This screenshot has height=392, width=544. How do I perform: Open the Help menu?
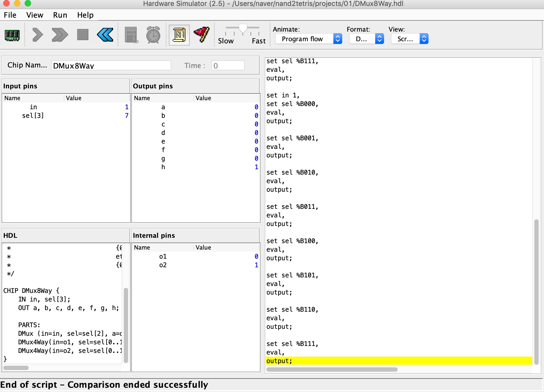[x=85, y=15]
